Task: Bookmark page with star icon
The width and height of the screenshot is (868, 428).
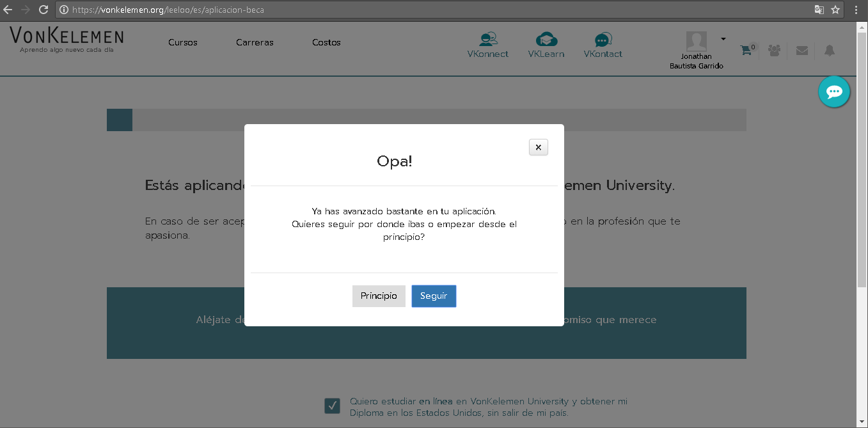Action: pyautogui.click(x=835, y=10)
